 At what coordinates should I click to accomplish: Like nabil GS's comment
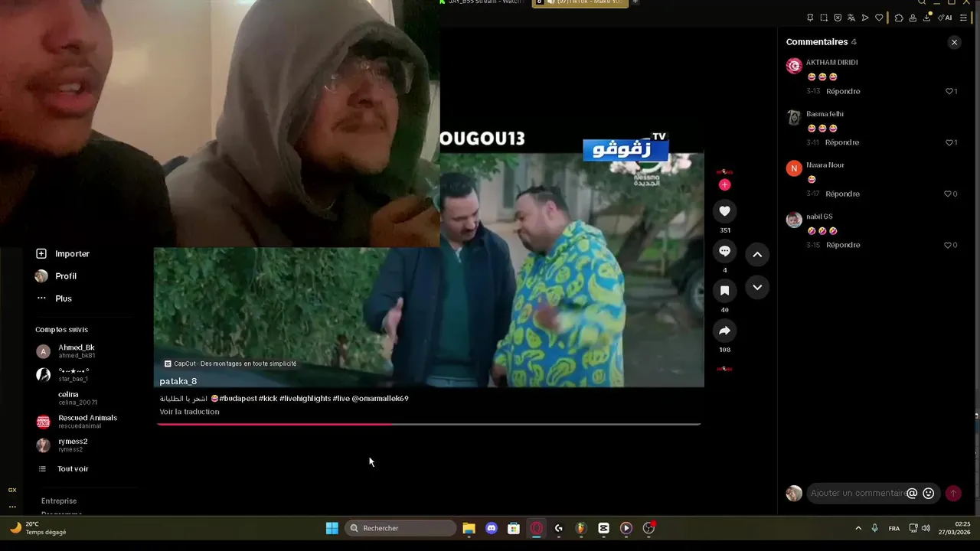951,245
